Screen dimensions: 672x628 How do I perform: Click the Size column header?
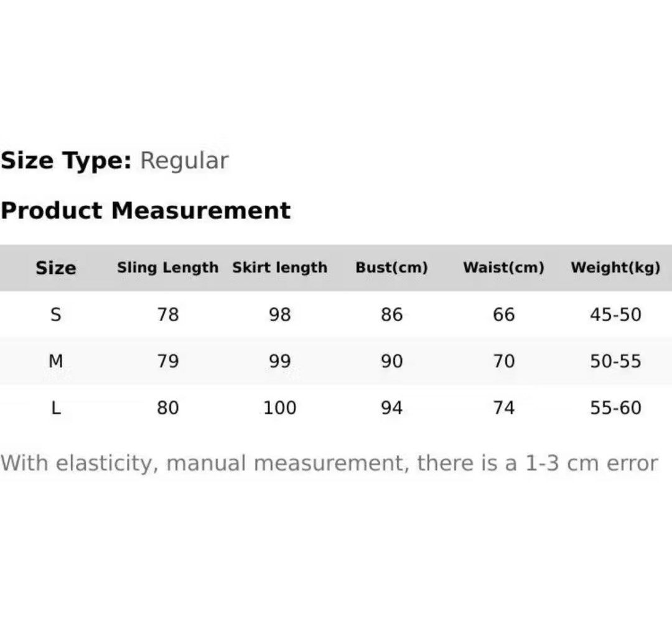[x=56, y=268]
